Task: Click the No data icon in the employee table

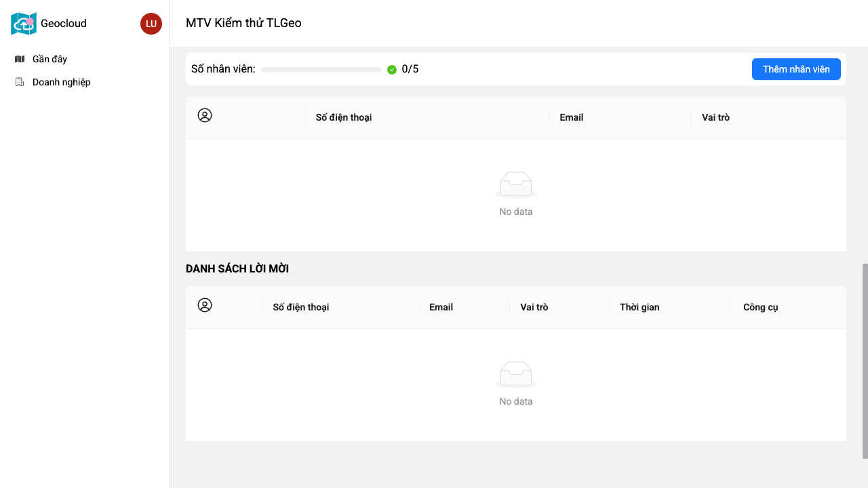Action: (x=516, y=184)
